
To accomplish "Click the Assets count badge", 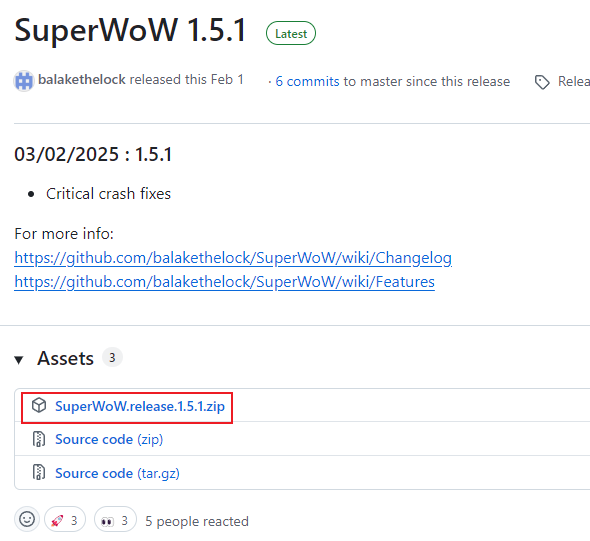I will (112, 357).
